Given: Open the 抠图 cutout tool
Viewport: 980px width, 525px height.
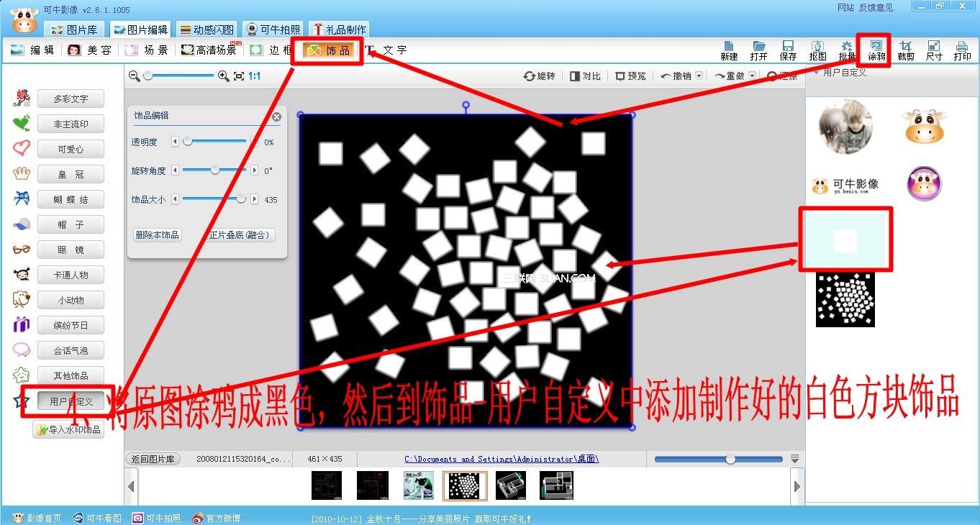Looking at the screenshot, I should pos(817,50).
